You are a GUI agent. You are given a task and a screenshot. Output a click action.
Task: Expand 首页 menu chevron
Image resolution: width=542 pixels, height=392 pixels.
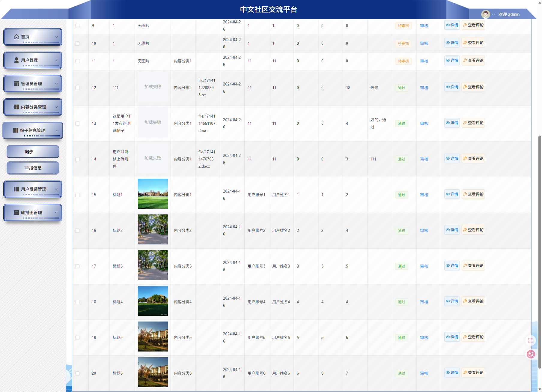56,37
